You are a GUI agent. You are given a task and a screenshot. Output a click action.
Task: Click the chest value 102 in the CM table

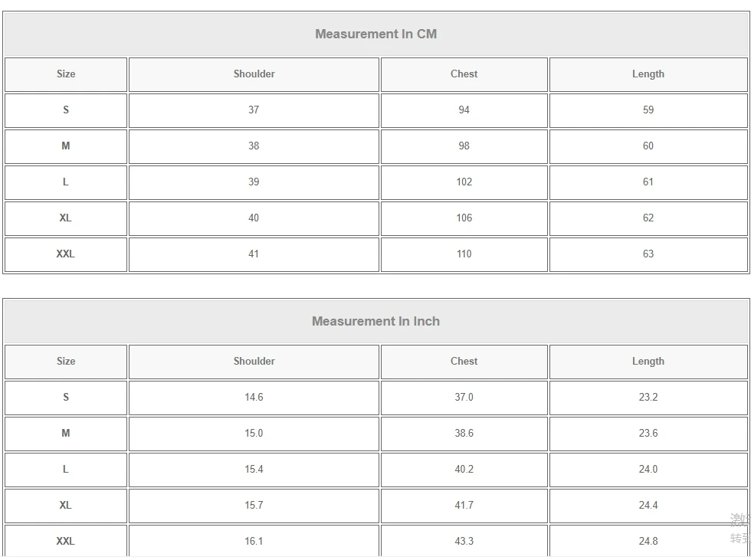(464, 182)
